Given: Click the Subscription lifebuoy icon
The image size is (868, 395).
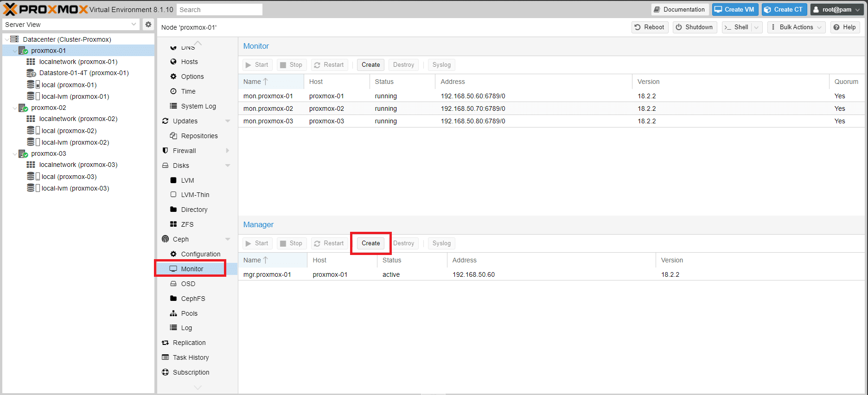Looking at the screenshot, I should (x=165, y=372).
